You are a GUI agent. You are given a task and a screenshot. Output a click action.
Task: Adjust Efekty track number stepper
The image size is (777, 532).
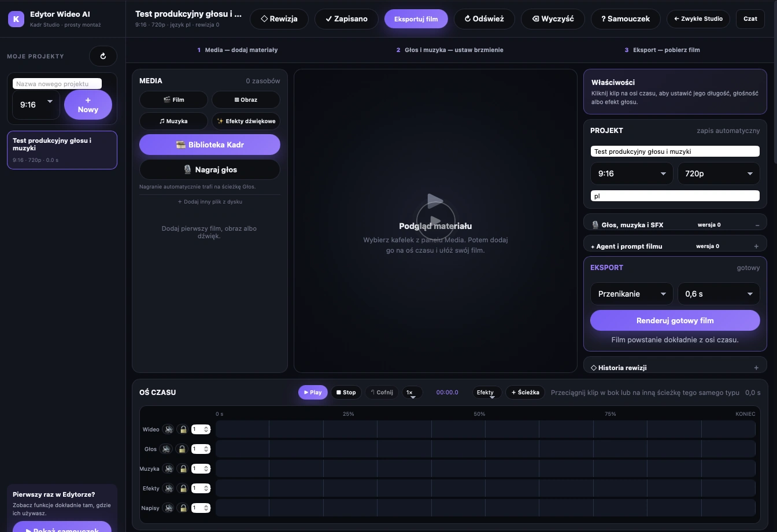coord(201,489)
